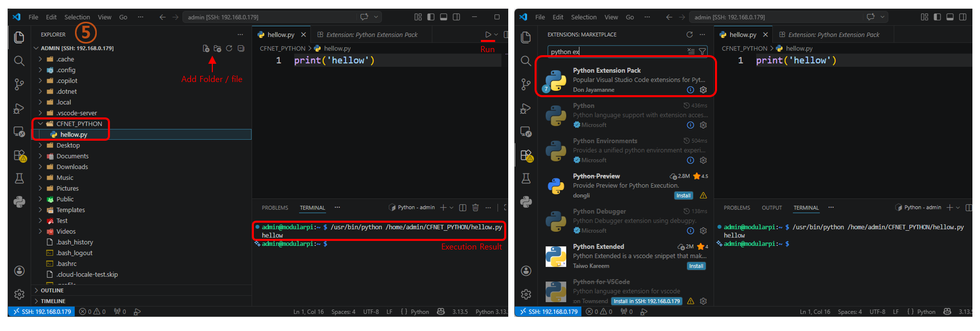Click the New File icon in Explorer
The image size is (980, 331).
pos(206,49)
